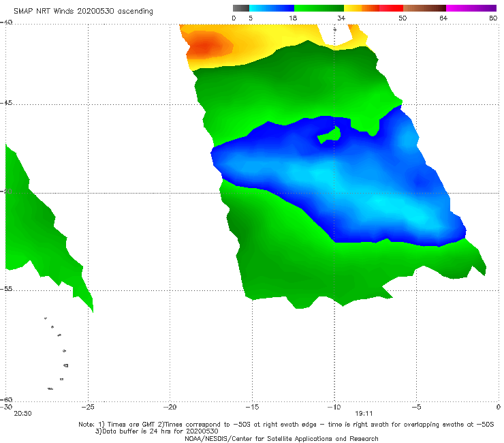This screenshot has width=504, height=443.
Task: Click the latitude label '-55'
Action: [x=6, y=289]
